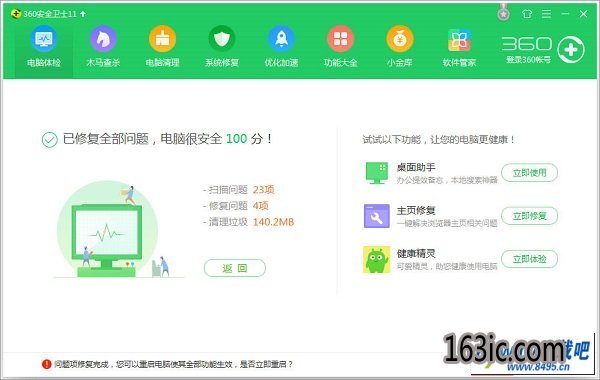This screenshot has height=380, width=600.
Task: Select the 木马查杀 trojan scan icon
Action: point(103,39)
